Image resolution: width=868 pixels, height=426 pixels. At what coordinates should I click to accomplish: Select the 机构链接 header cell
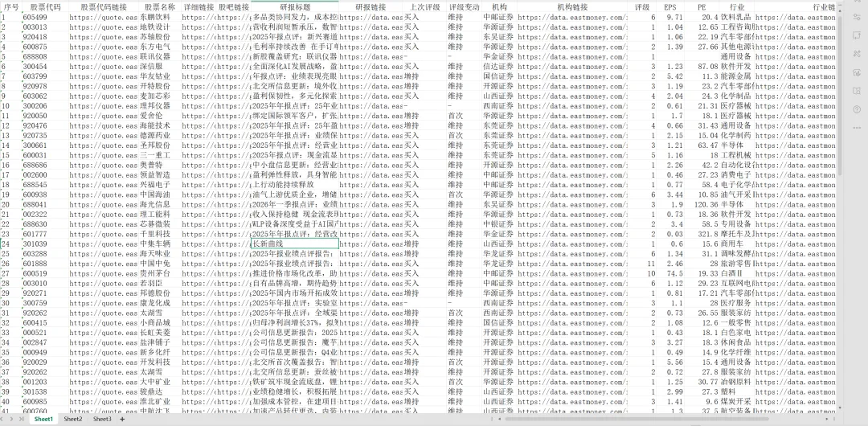572,8
